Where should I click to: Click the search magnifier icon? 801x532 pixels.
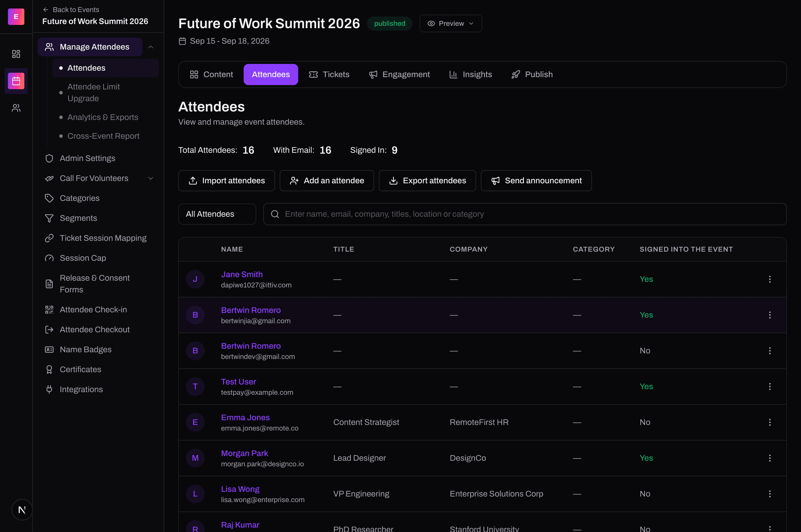point(275,214)
